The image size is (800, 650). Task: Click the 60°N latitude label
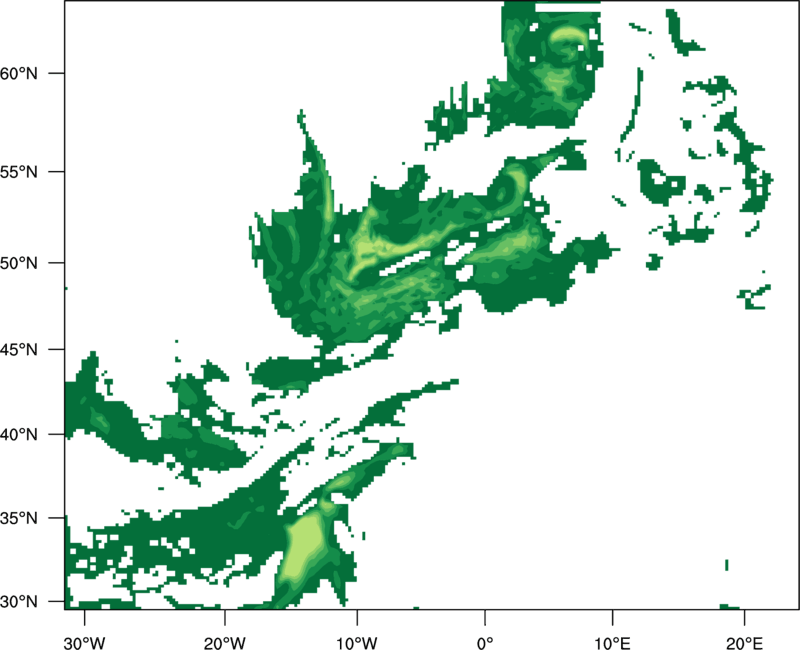pyautogui.click(x=19, y=73)
